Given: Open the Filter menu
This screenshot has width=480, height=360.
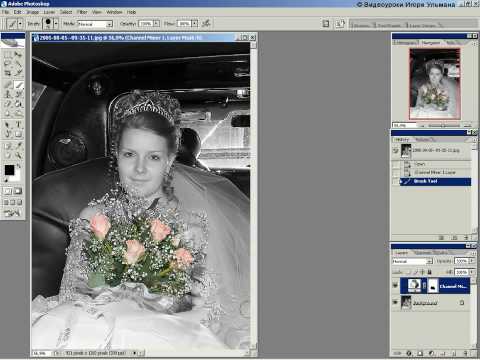Looking at the screenshot, I should tap(82, 12).
